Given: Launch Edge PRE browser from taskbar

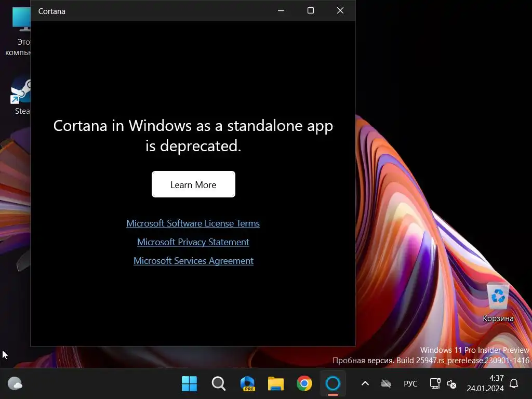Looking at the screenshot, I should click(247, 384).
